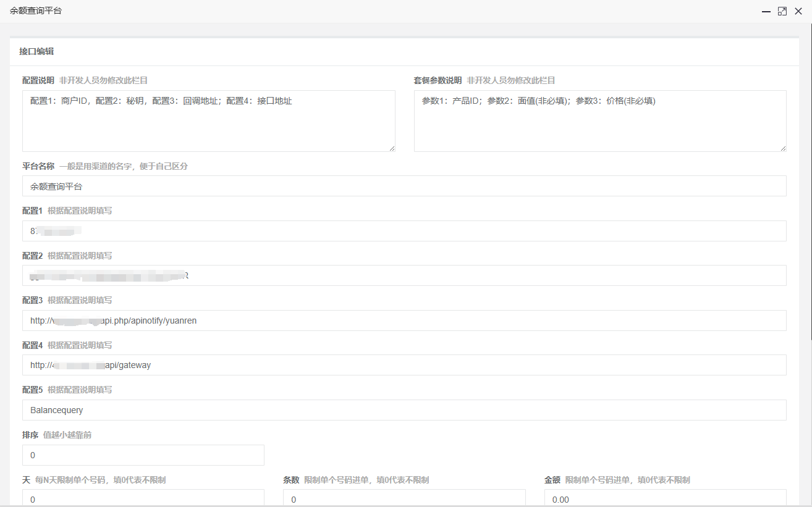Image resolution: width=812 pixels, height=507 pixels.
Task: Close the 余额查询平台 dialog
Action: tap(798, 11)
